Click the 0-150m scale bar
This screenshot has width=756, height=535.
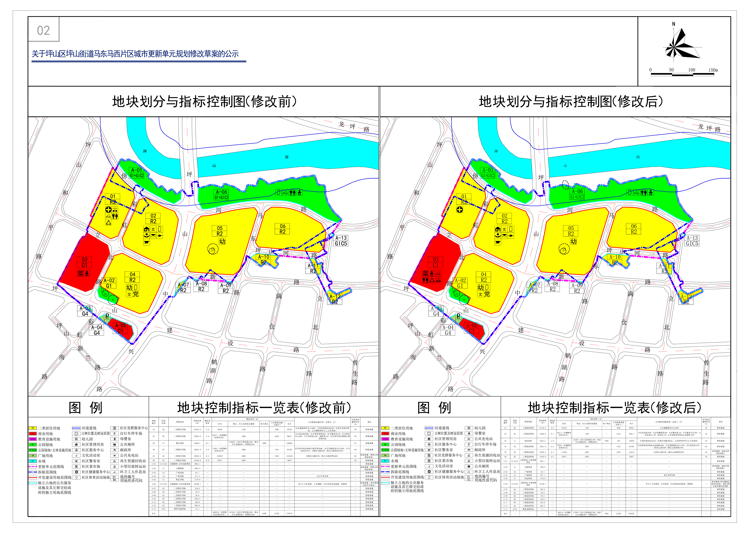[683, 74]
